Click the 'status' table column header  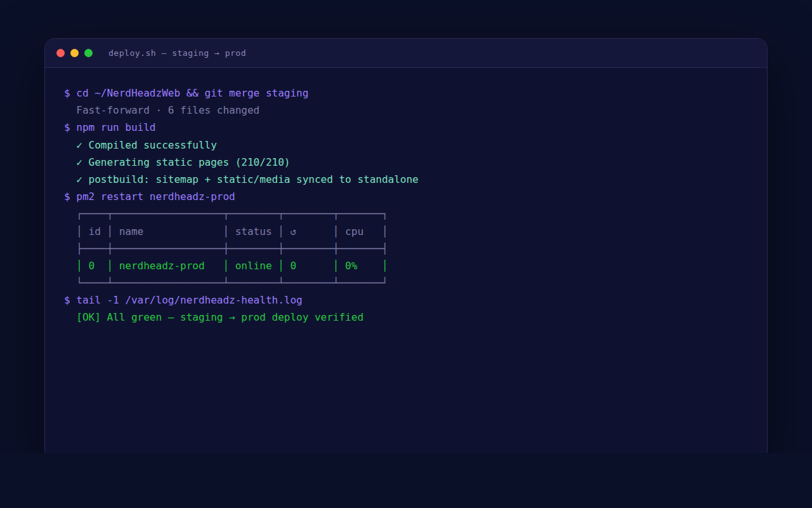tap(254, 231)
